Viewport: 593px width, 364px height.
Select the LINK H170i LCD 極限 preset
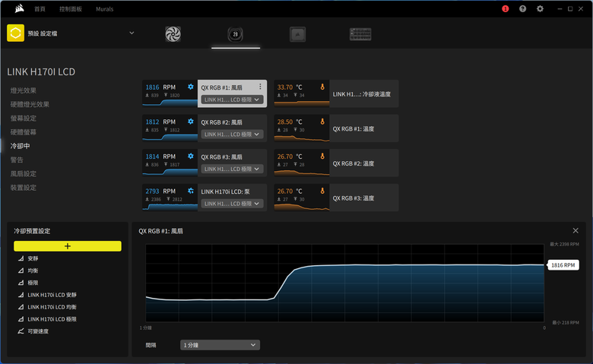(x=52, y=319)
